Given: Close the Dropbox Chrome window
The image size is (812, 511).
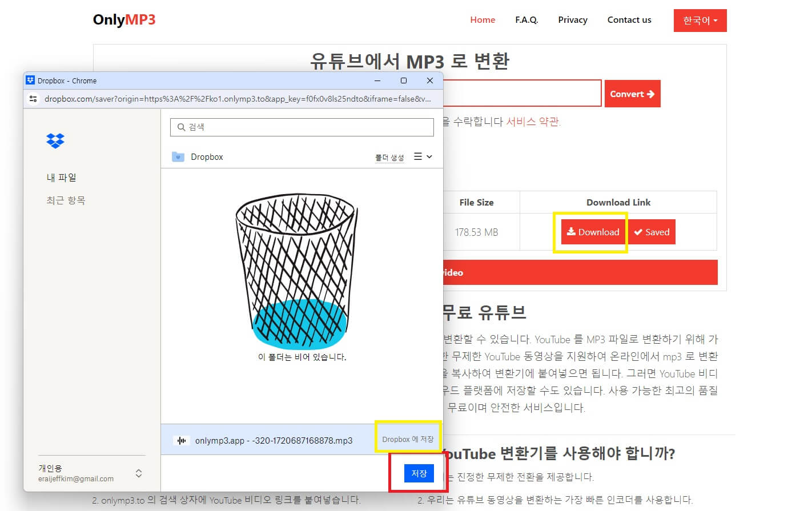Looking at the screenshot, I should 430,81.
